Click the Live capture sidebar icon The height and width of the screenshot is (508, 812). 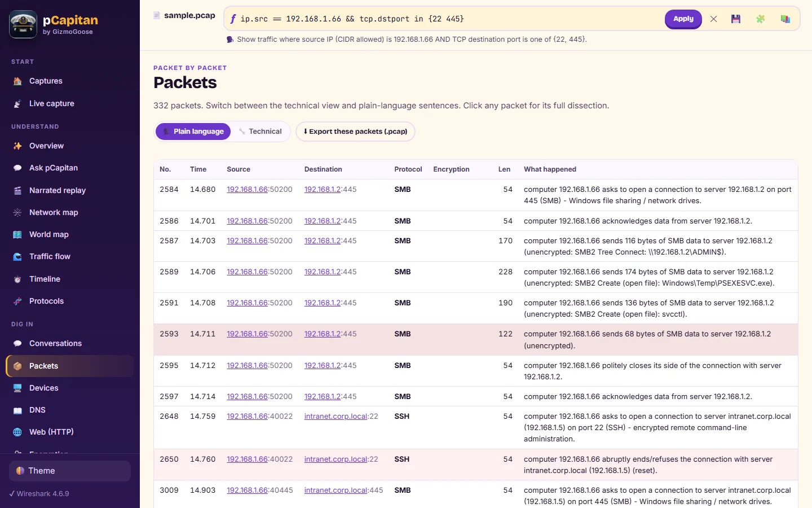tap(17, 104)
